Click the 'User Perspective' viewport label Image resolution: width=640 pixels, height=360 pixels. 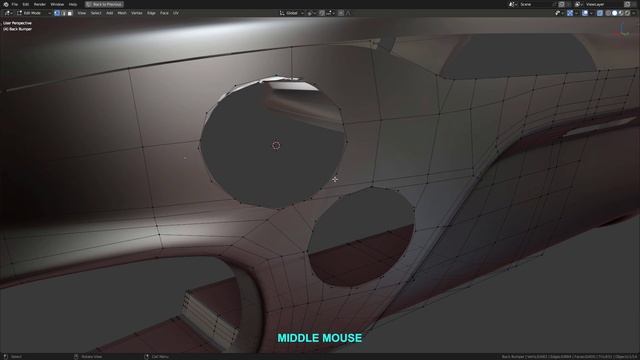(x=18, y=23)
